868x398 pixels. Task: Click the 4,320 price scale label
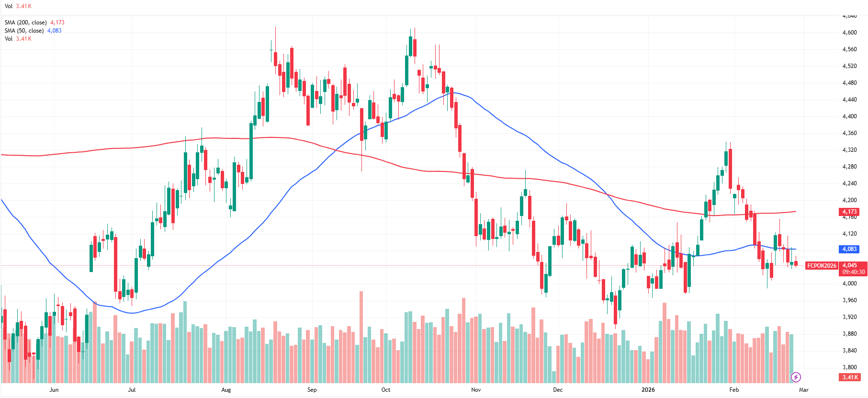[x=850, y=150]
